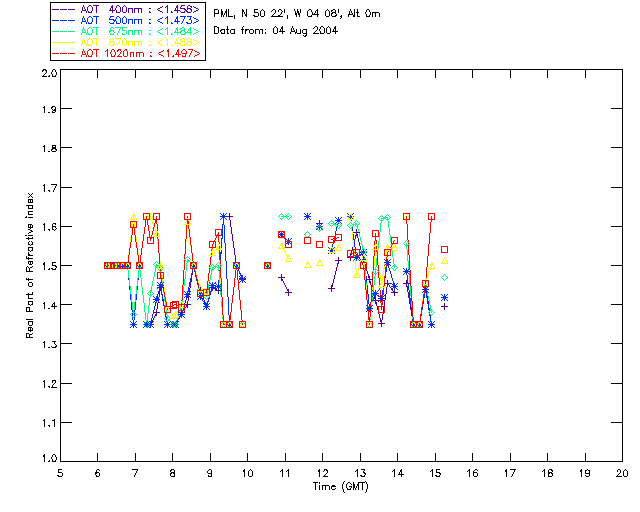Click the x-axis tick label "11"
The height and width of the screenshot is (512, 640).
tap(285, 473)
